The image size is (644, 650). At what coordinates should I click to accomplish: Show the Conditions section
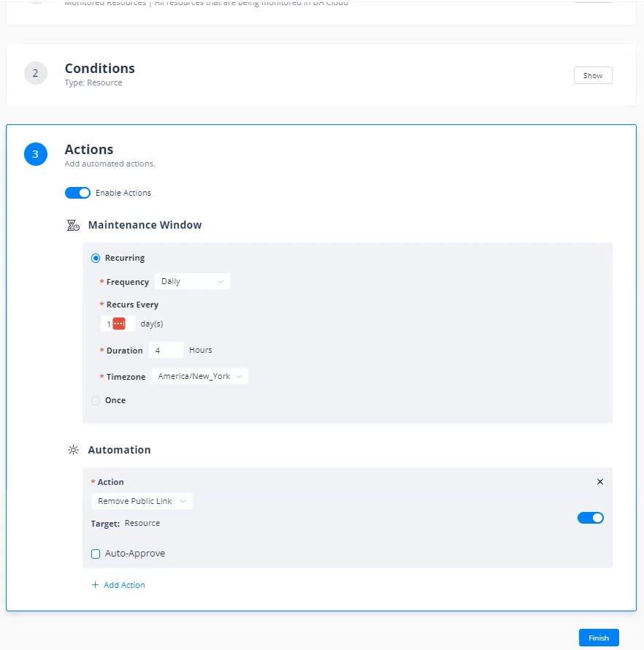593,74
